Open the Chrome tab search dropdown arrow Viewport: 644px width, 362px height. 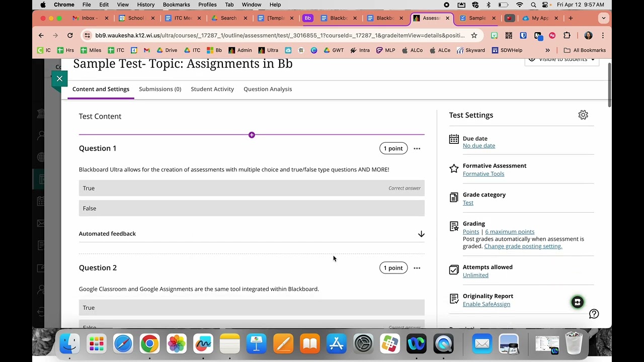coord(603,18)
